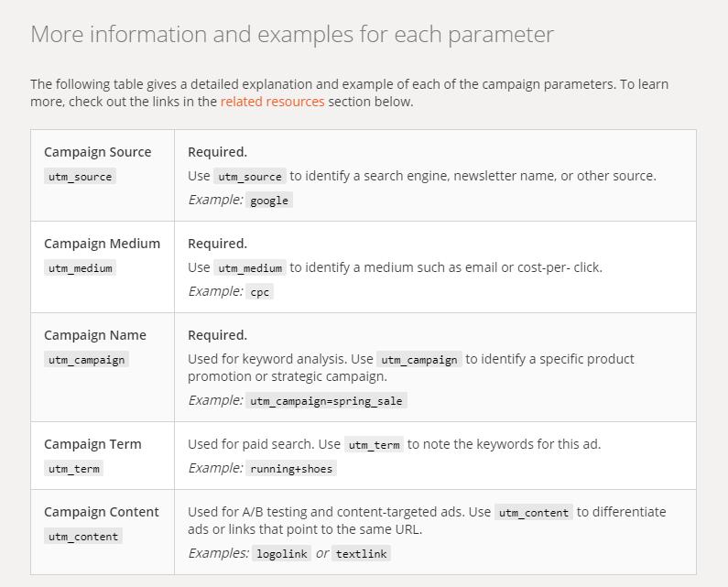This screenshot has height=587, width=728.
Task: Click the google example value
Action: pos(268,201)
